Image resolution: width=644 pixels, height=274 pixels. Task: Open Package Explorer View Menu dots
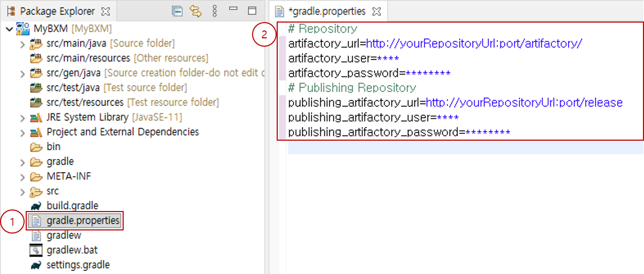point(214,11)
